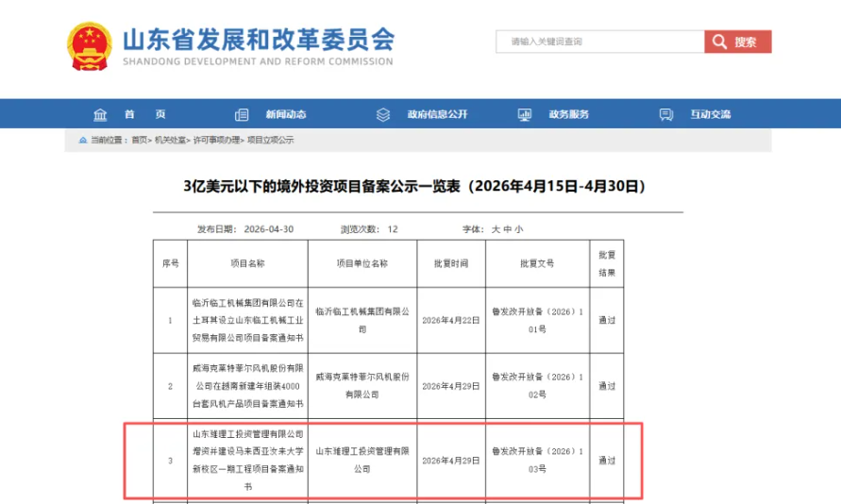This screenshot has width=841, height=504.
Task: Click unit cell 临沂临工机械集团有限公司
Action: coord(362,320)
